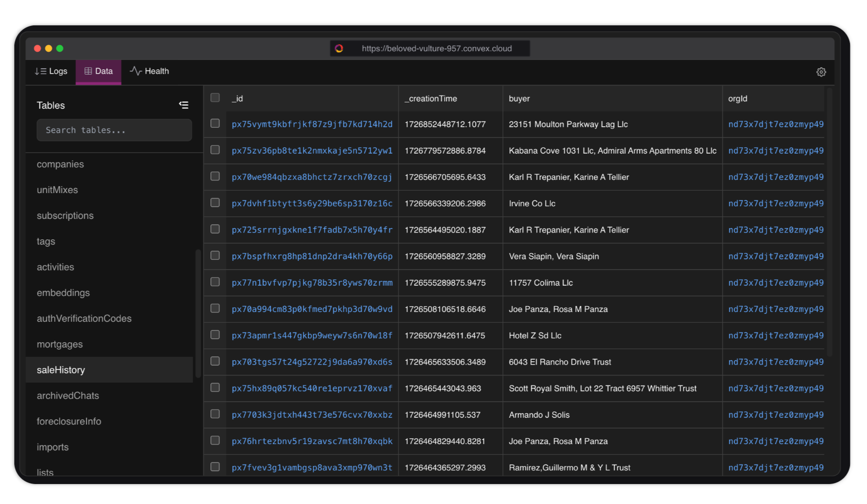Check the row for Scott Royal Smith
The width and height of the screenshot is (867, 504).
(x=215, y=388)
